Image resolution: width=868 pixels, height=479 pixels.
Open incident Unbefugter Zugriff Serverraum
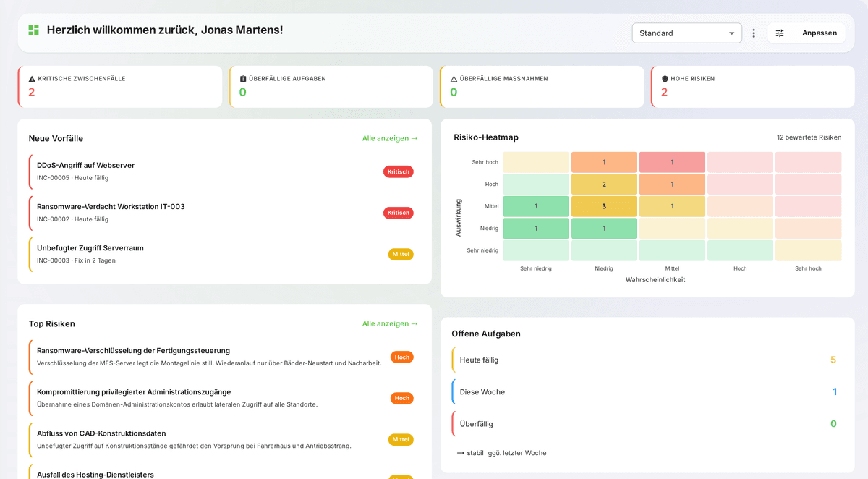(224, 254)
